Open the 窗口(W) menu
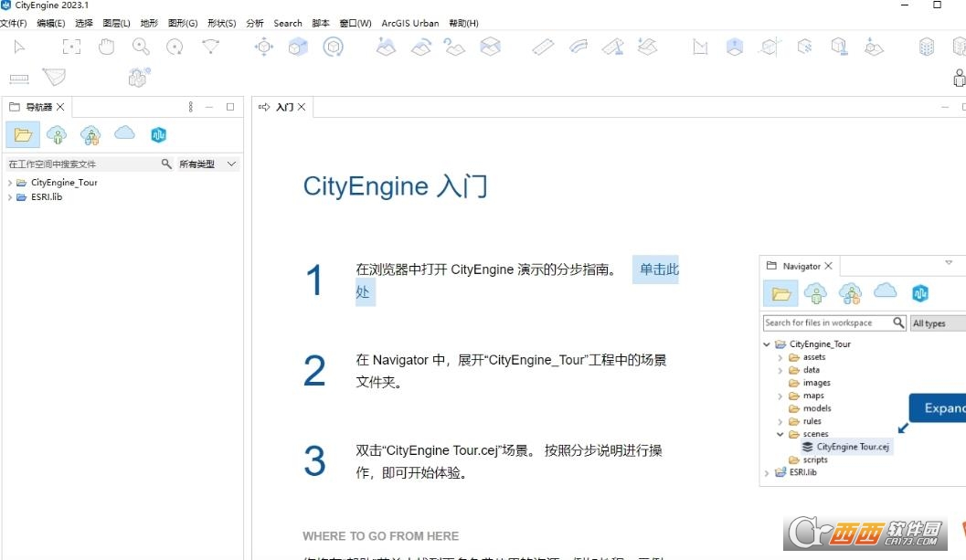966x560 pixels. (356, 23)
